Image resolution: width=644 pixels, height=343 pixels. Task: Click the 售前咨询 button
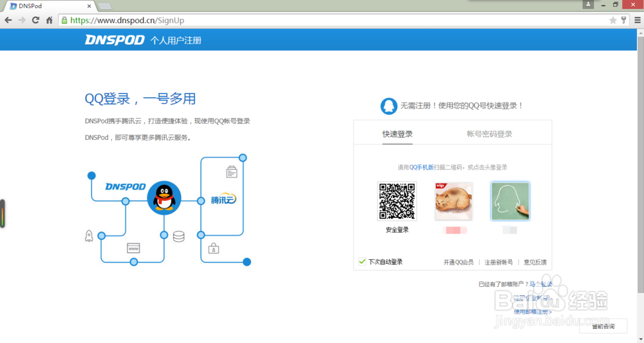pos(603,326)
